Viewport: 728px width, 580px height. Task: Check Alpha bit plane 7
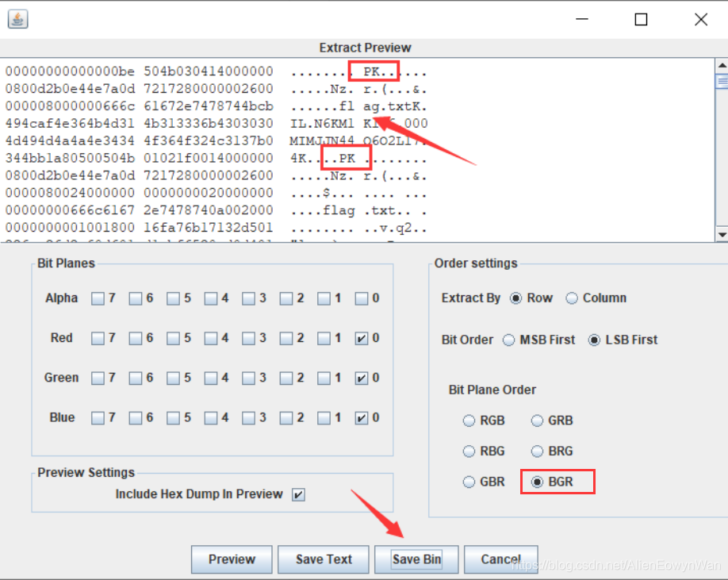click(98, 298)
